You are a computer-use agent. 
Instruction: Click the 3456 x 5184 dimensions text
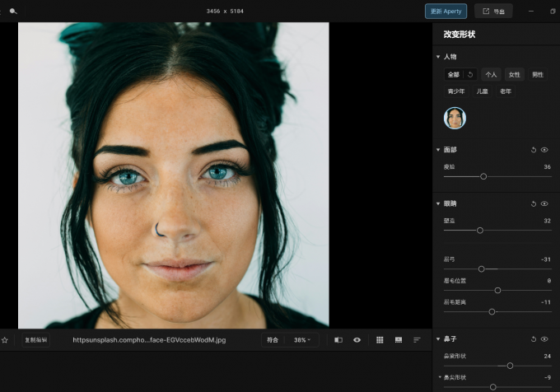[x=225, y=11]
